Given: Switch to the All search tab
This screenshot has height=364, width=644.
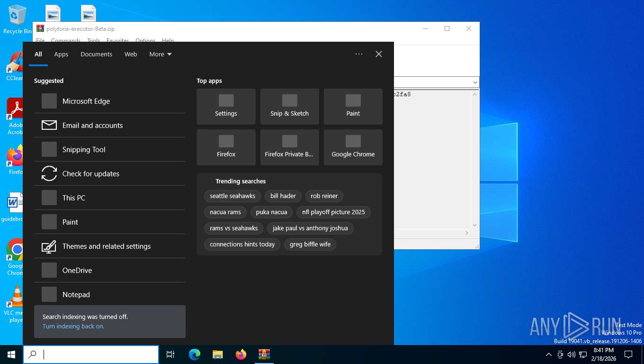Looking at the screenshot, I should click(38, 54).
